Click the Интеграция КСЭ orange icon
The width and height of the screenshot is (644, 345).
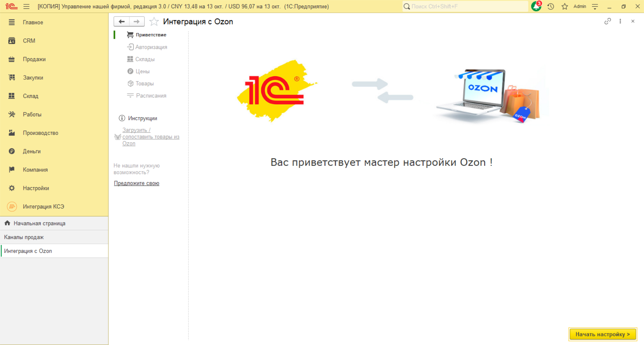12,207
